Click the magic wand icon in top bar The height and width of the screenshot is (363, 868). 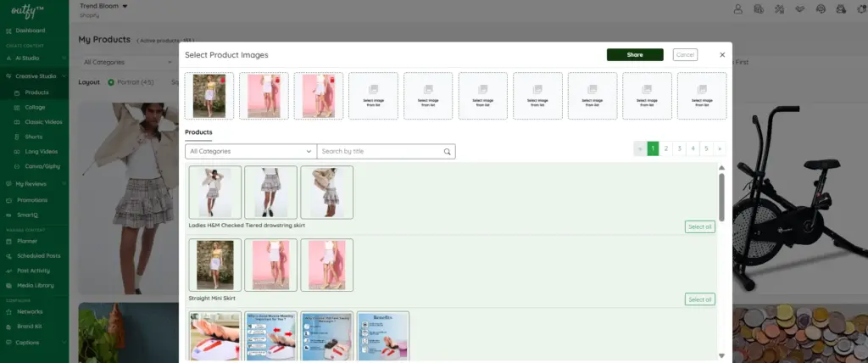click(780, 8)
